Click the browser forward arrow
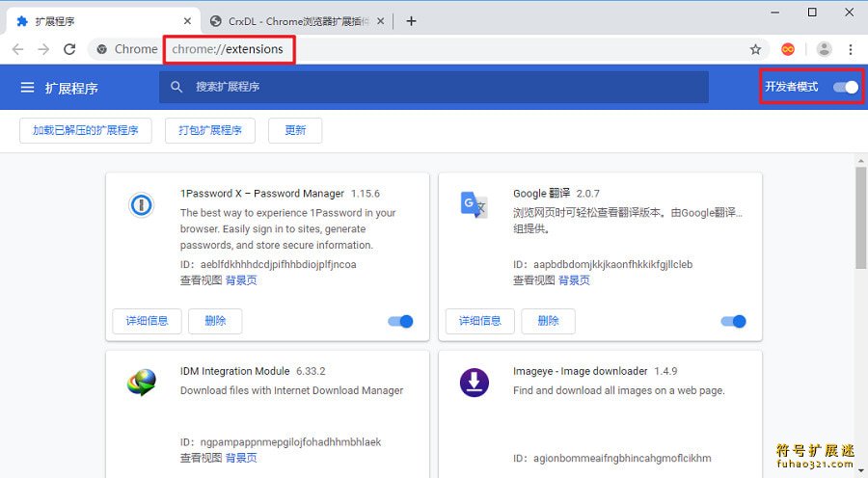The image size is (868, 478). click(x=43, y=49)
